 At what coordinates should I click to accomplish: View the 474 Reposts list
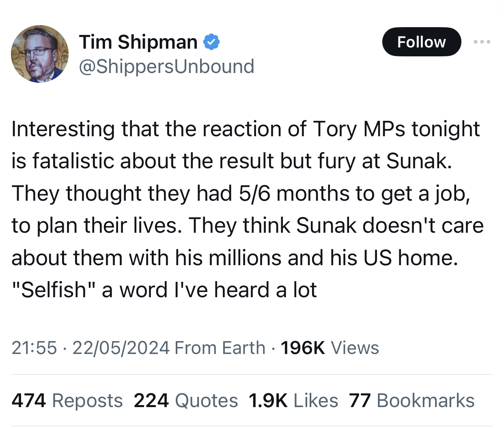[67, 401]
